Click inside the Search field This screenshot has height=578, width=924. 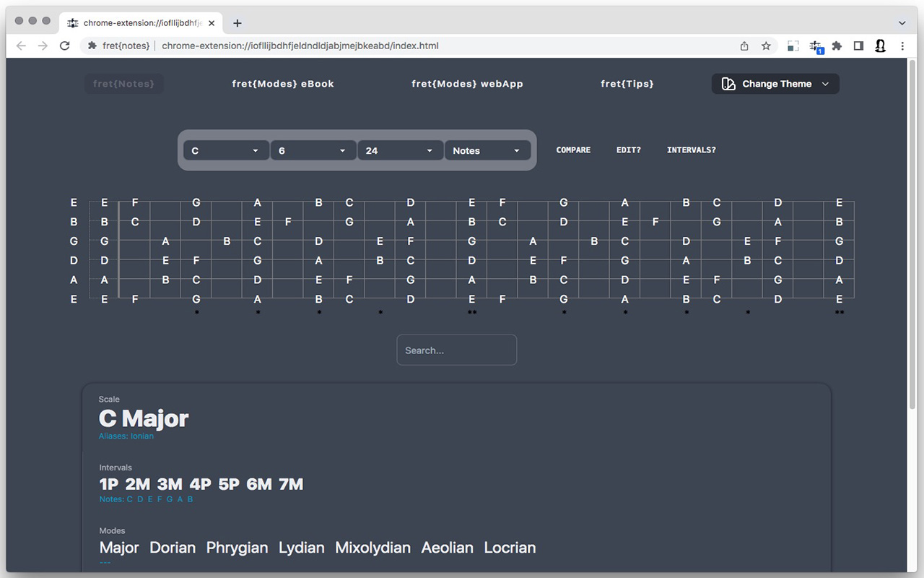456,350
